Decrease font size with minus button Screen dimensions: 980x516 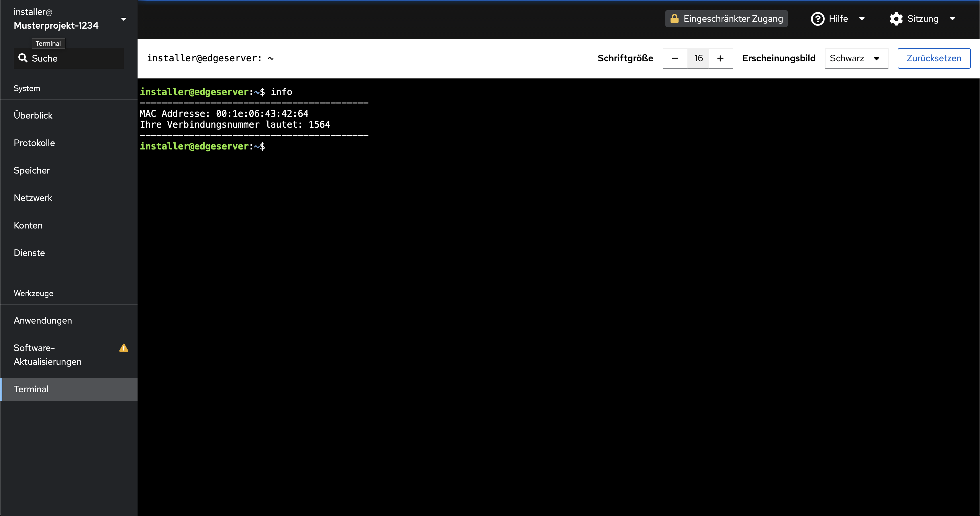pyautogui.click(x=675, y=58)
